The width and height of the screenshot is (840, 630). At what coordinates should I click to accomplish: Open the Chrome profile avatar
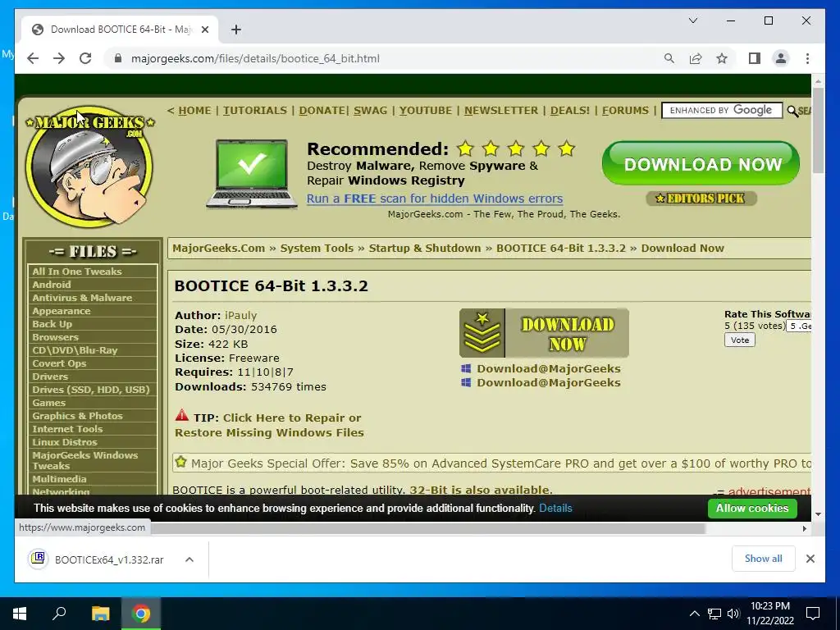781,58
